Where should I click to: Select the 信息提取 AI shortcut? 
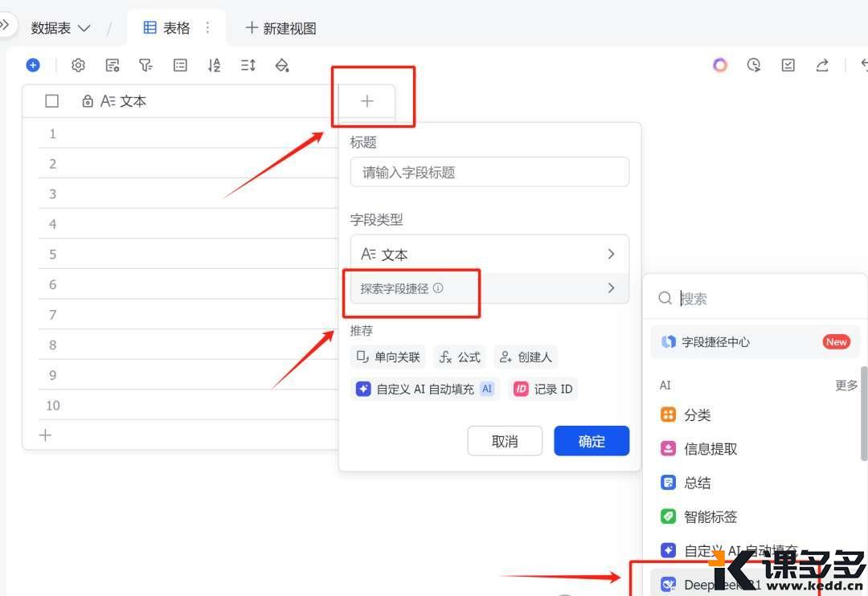pyautogui.click(x=710, y=449)
